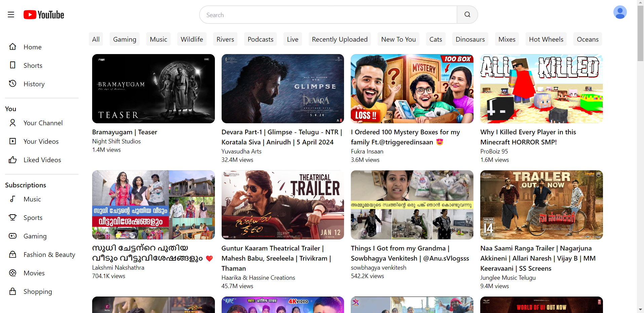Focus the Search input field
Viewport: 644px width, 313px height.
pos(328,15)
